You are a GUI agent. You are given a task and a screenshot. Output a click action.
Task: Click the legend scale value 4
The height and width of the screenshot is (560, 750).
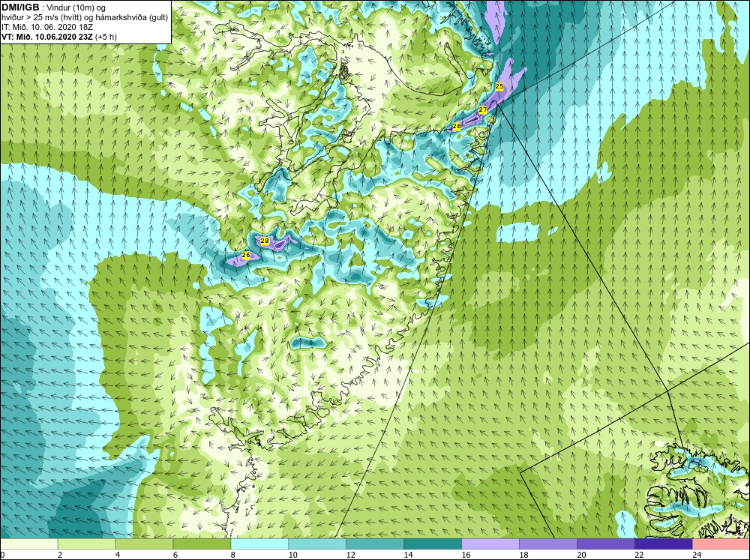click(x=118, y=555)
